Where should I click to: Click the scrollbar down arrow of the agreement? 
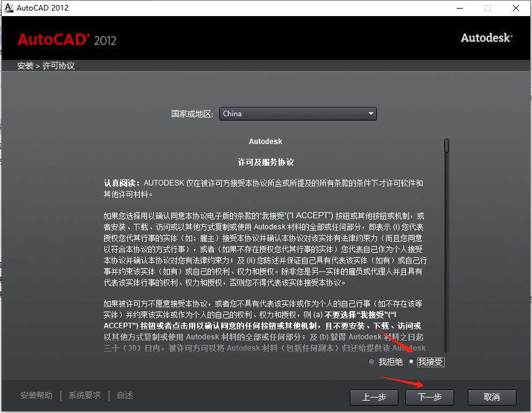point(445,351)
